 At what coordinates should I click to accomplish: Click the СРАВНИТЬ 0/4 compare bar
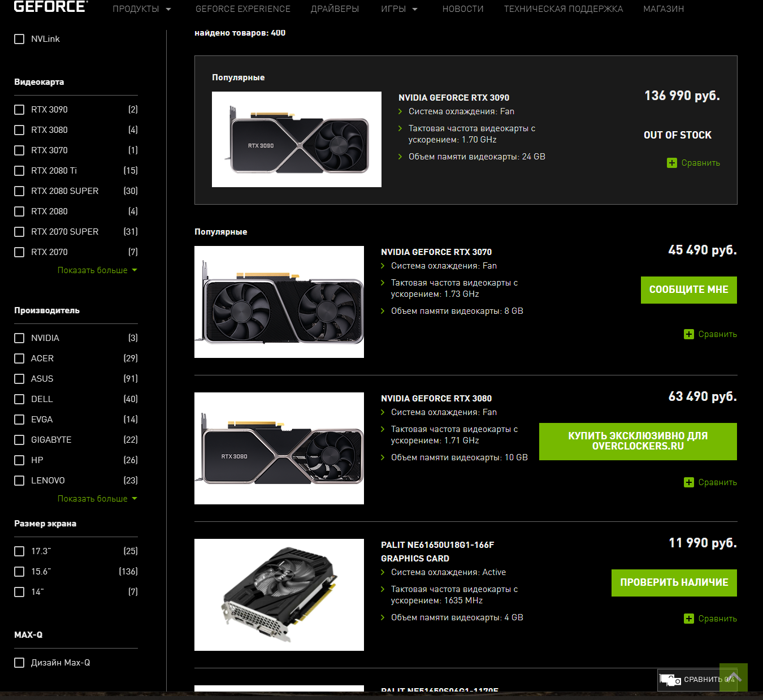coord(698,680)
